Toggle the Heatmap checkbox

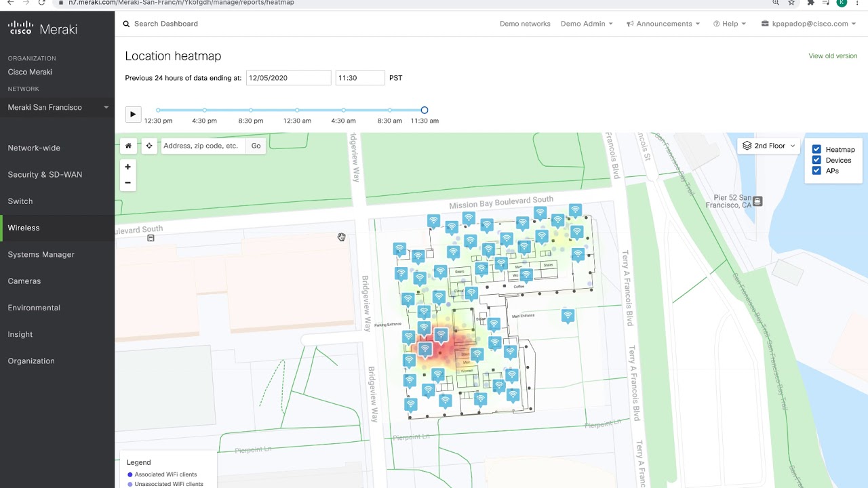pos(816,150)
